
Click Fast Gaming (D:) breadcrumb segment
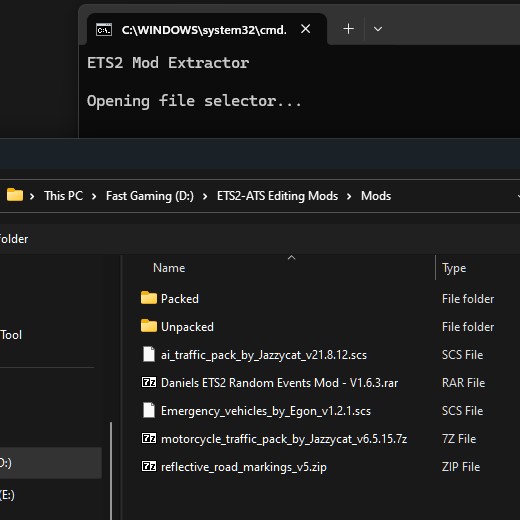tap(150, 196)
